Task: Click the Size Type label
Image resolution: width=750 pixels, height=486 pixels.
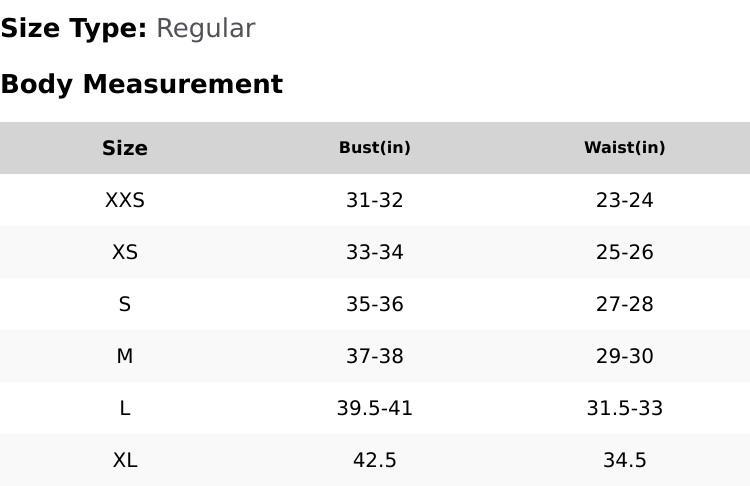Action: tap(74, 29)
